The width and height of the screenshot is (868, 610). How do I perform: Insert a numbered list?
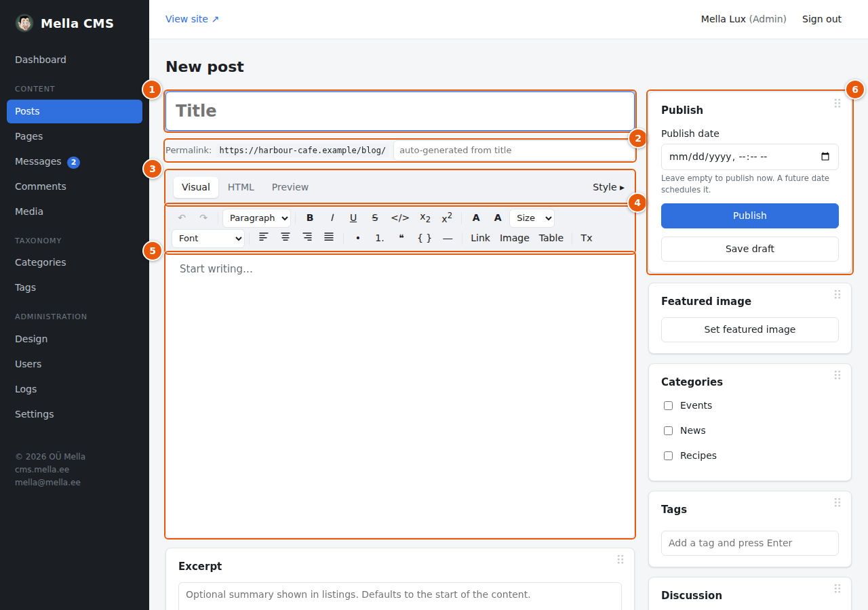[x=380, y=238]
